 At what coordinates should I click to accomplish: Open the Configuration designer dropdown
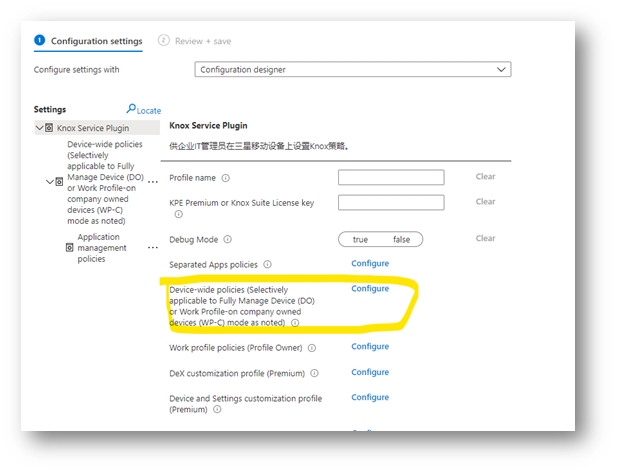tap(353, 70)
